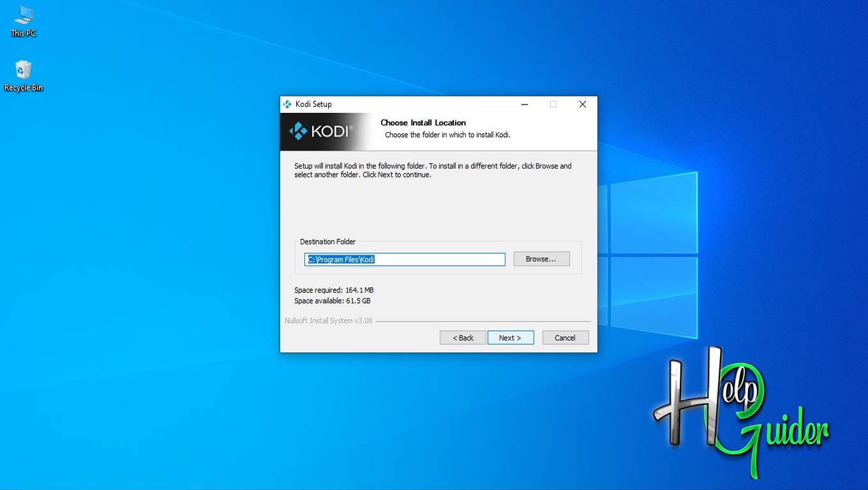Go back with the < Back button

coord(463,338)
